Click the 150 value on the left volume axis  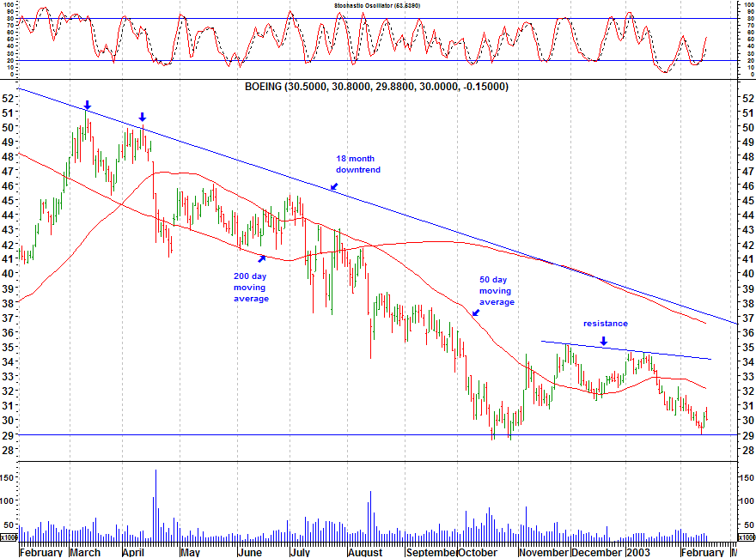(x=9, y=477)
